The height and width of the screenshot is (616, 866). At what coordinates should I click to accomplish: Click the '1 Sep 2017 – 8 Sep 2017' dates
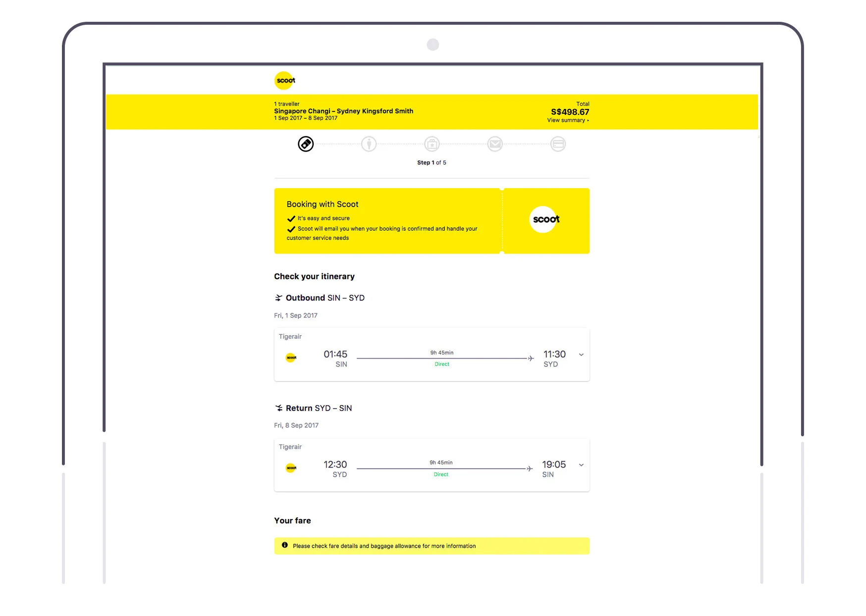click(x=306, y=118)
